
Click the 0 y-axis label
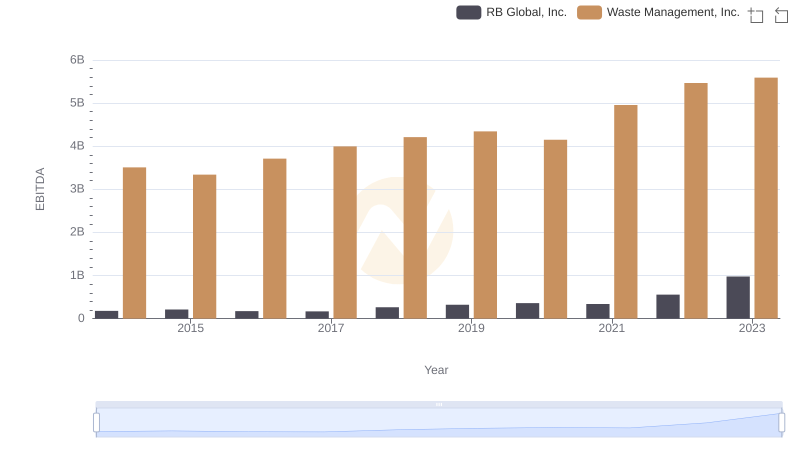tap(81, 318)
